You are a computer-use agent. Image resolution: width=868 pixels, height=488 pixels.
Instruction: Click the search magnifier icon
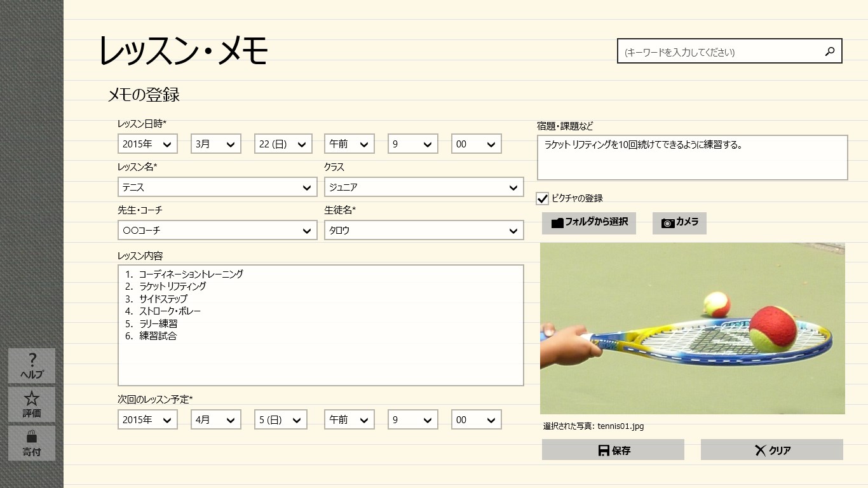[829, 51]
